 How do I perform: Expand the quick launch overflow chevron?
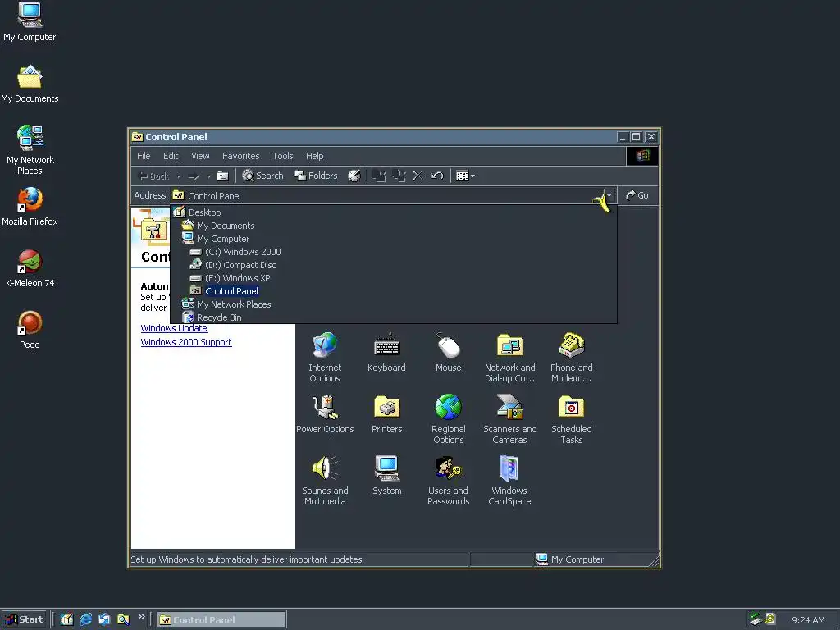[x=141, y=617]
